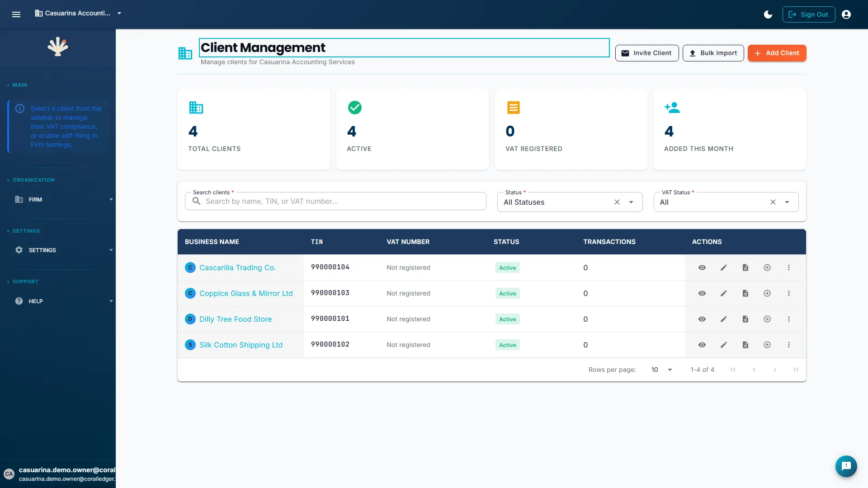Edit Cascarilla Trading Co. pencil icon
The height and width of the screenshot is (488, 868).
pyautogui.click(x=724, y=267)
